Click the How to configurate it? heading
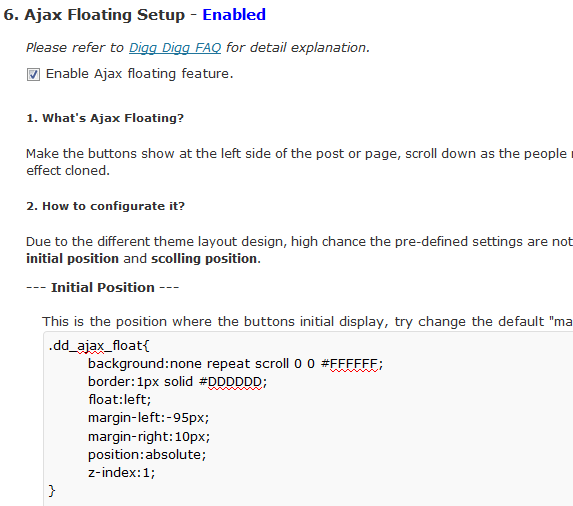The height and width of the screenshot is (506, 573). pos(106,206)
